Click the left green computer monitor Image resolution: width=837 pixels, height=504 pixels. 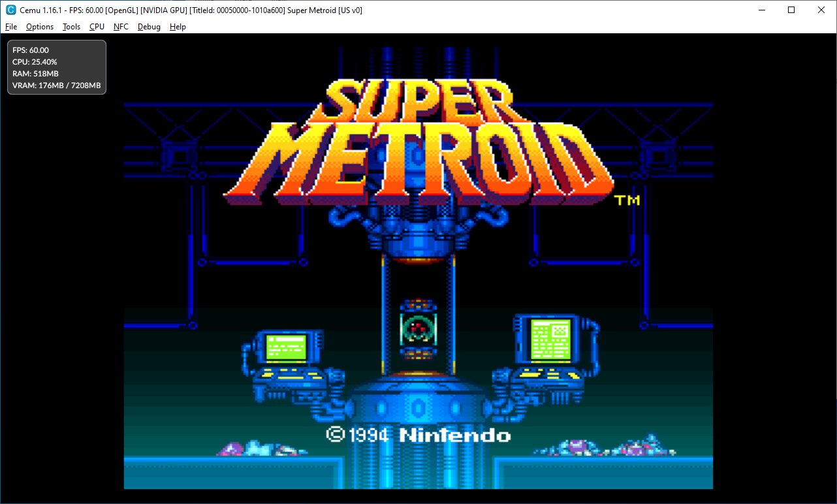coord(285,347)
